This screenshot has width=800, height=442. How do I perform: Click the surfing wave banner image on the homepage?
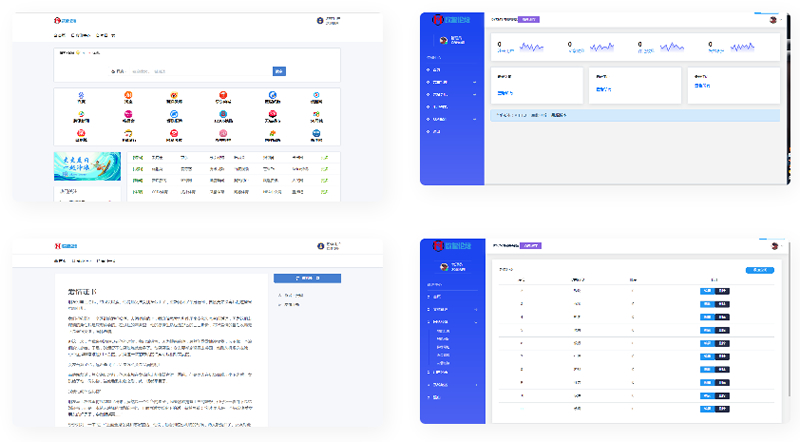[x=88, y=166]
